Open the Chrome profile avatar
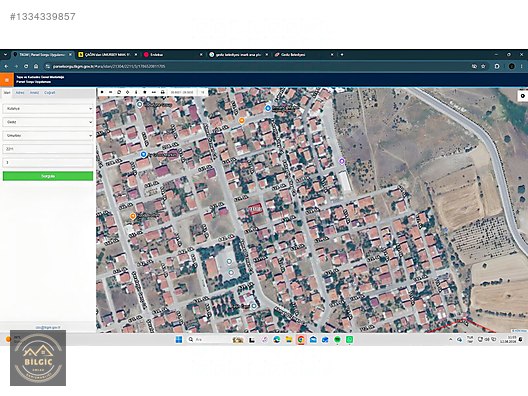This screenshot has width=528, height=396. coord(512,66)
